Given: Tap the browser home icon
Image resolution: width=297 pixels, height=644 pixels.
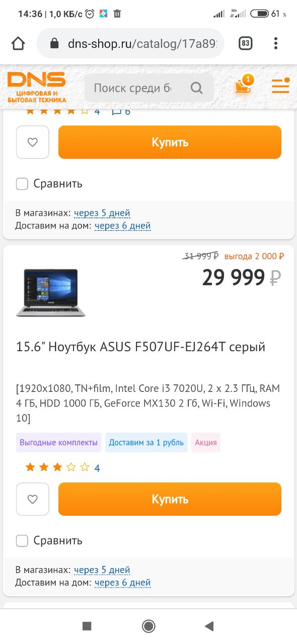Looking at the screenshot, I should (x=18, y=43).
